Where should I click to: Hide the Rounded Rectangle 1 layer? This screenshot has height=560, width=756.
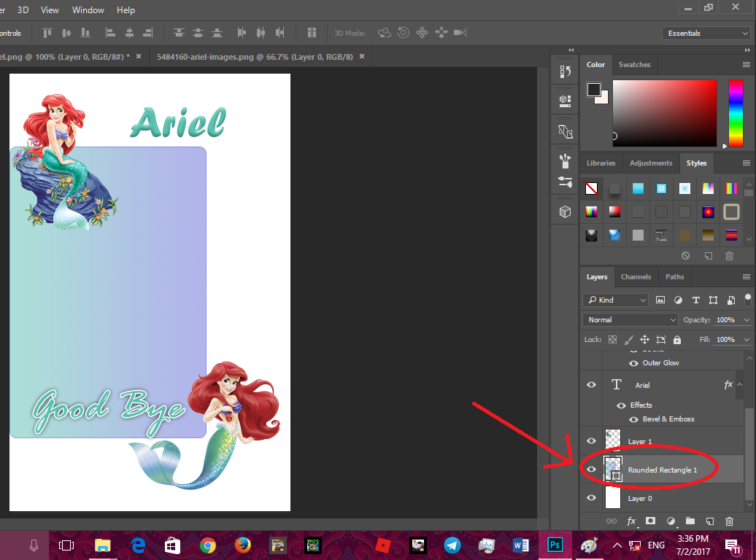(x=591, y=469)
